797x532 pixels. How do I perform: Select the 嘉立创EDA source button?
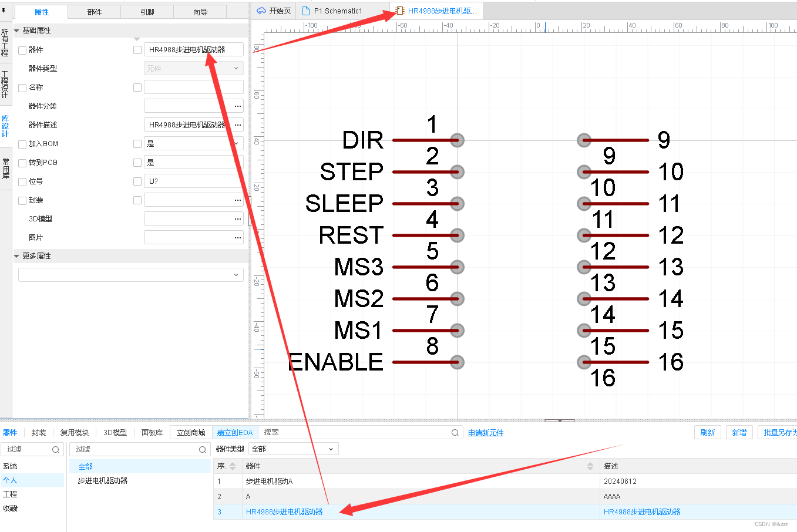click(235, 433)
